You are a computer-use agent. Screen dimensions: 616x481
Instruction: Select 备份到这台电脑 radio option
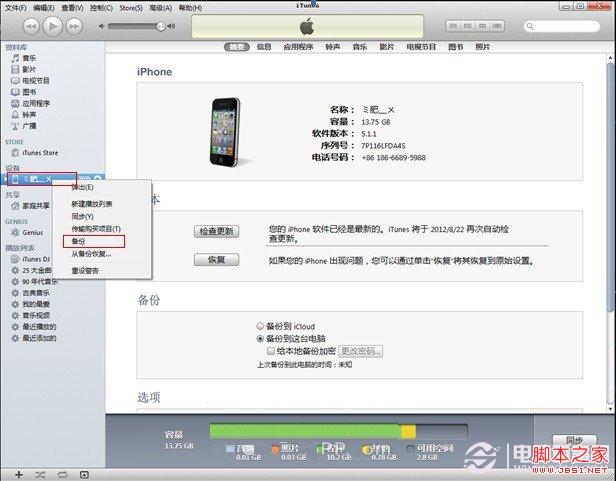coord(260,338)
